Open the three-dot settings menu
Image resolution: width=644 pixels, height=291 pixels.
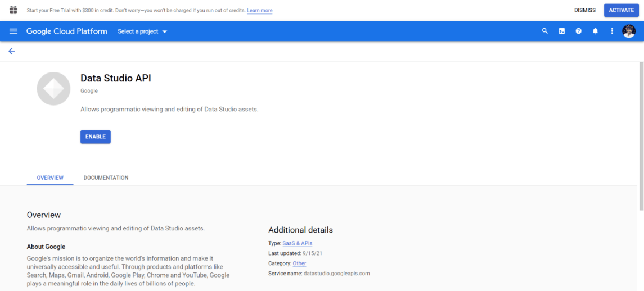[x=612, y=31]
